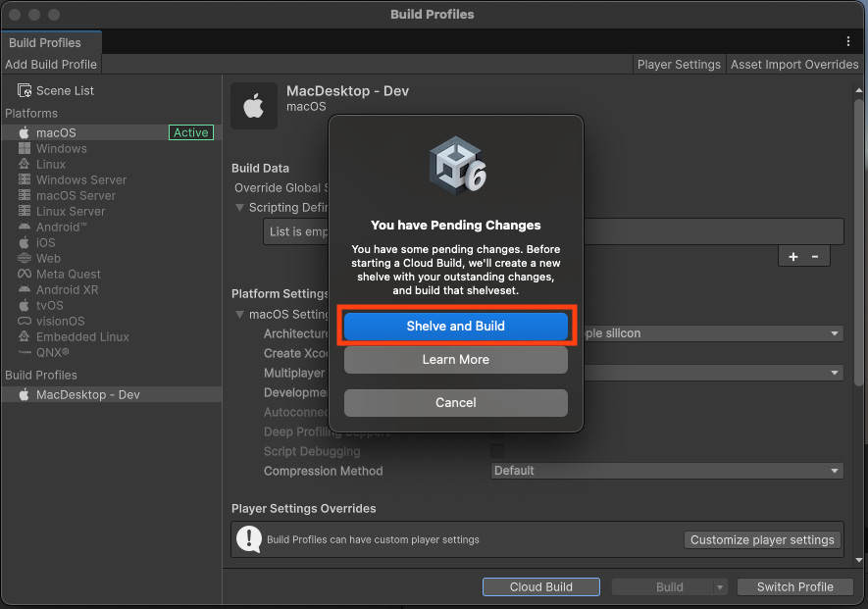The width and height of the screenshot is (868, 609).
Task: Click the Compression Method label
Action: point(324,471)
